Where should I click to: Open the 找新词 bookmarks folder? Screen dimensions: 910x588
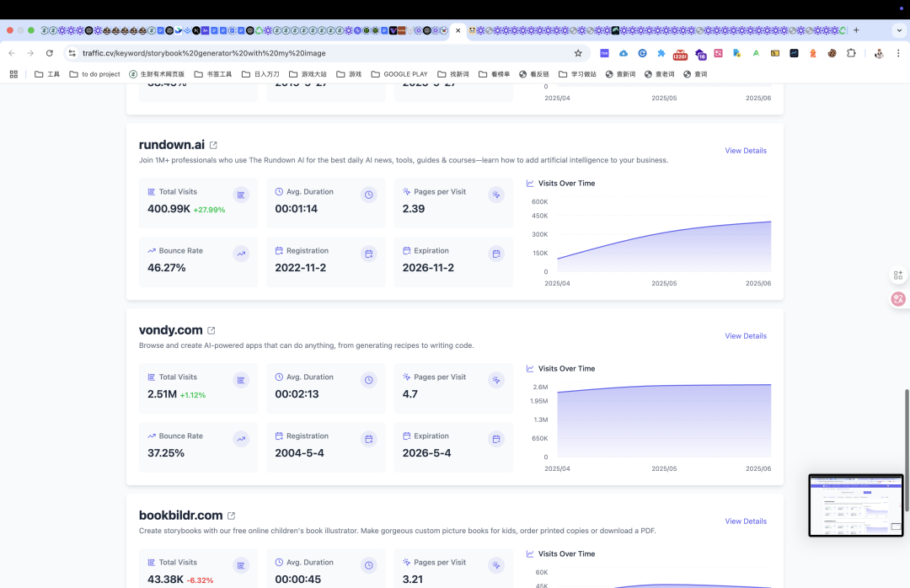pyautogui.click(x=453, y=74)
